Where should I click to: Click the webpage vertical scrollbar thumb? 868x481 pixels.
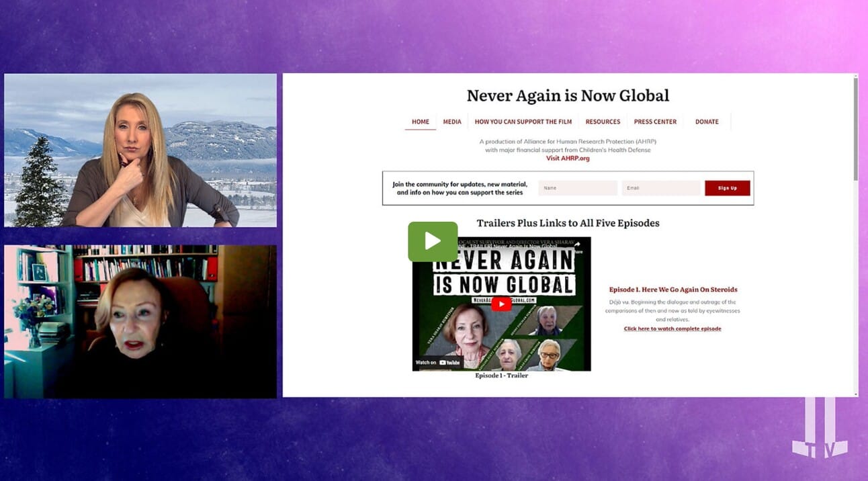(855, 128)
